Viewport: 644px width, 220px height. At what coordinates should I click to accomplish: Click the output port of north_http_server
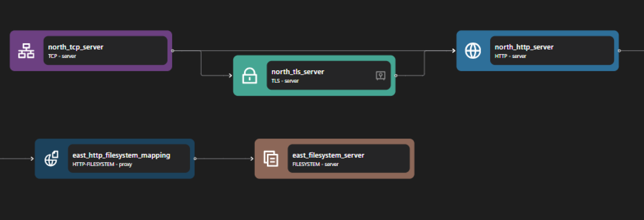620,51
